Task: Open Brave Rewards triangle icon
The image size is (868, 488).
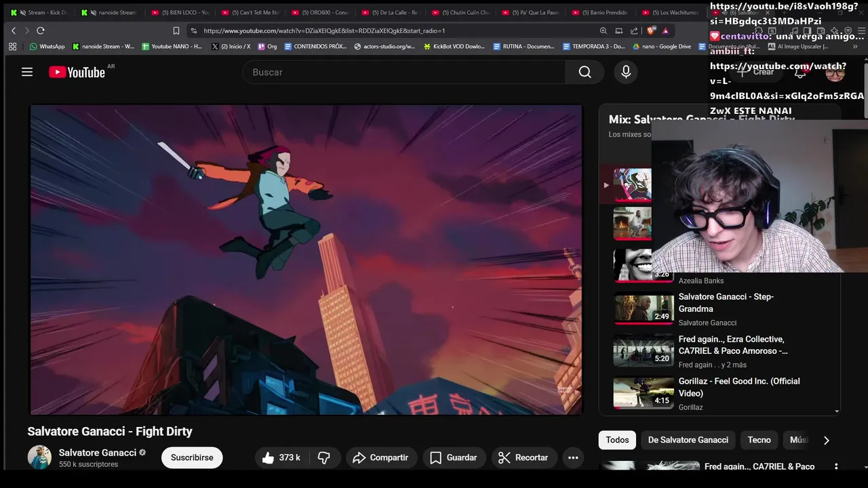Action: click(666, 30)
